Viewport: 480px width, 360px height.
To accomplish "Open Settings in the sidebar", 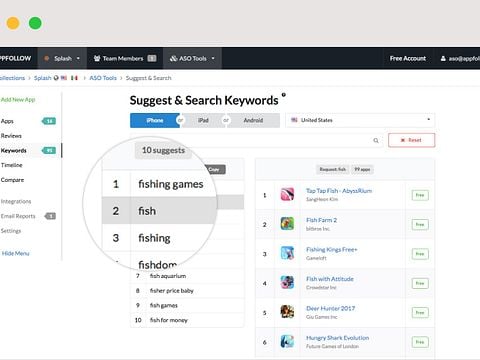I will coord(11,231).
